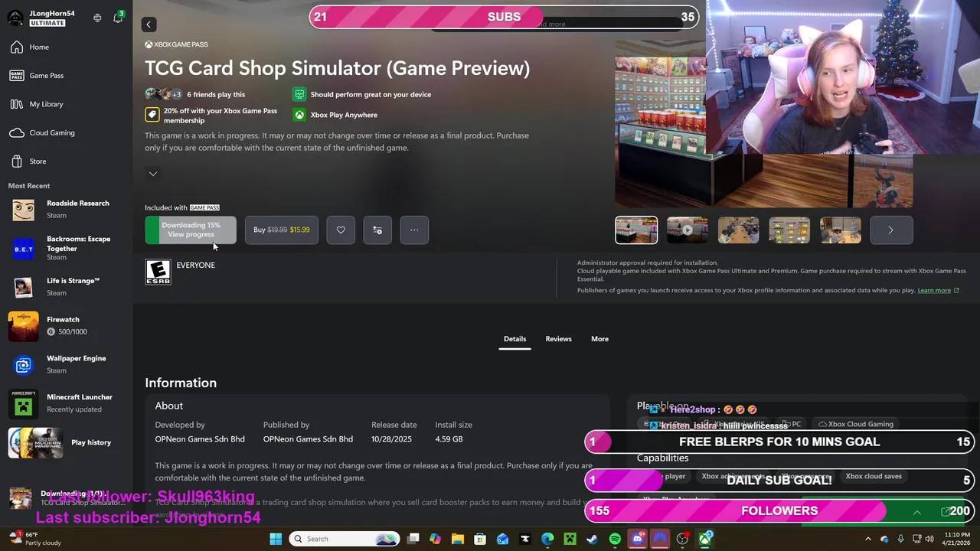Click the print icon beside the username
This screenshot has height=551, width=980.
[97, 18]
